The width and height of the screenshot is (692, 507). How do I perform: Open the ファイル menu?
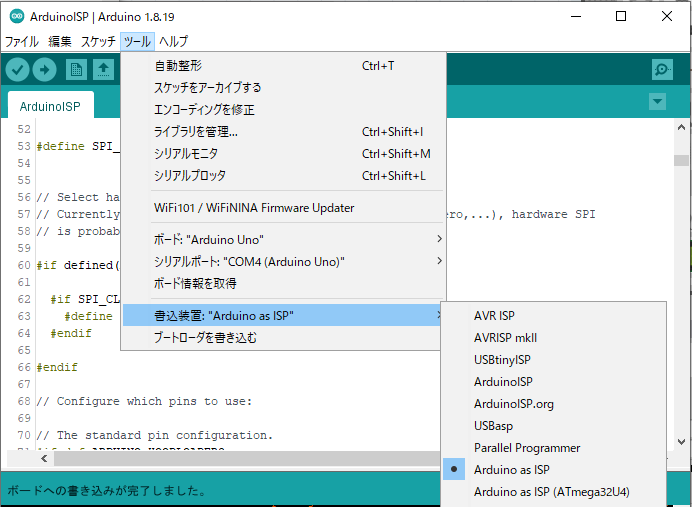point(22,42)
